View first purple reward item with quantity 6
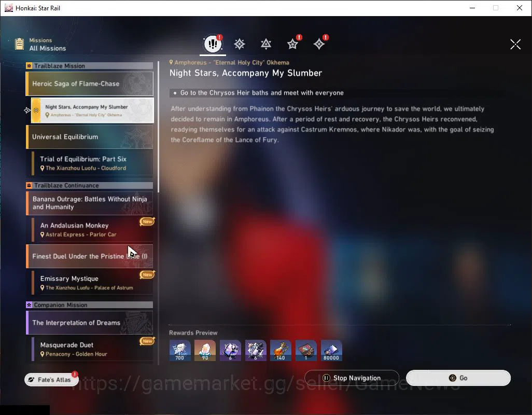The height and width of the screenshot is (415, 532). 230,351
